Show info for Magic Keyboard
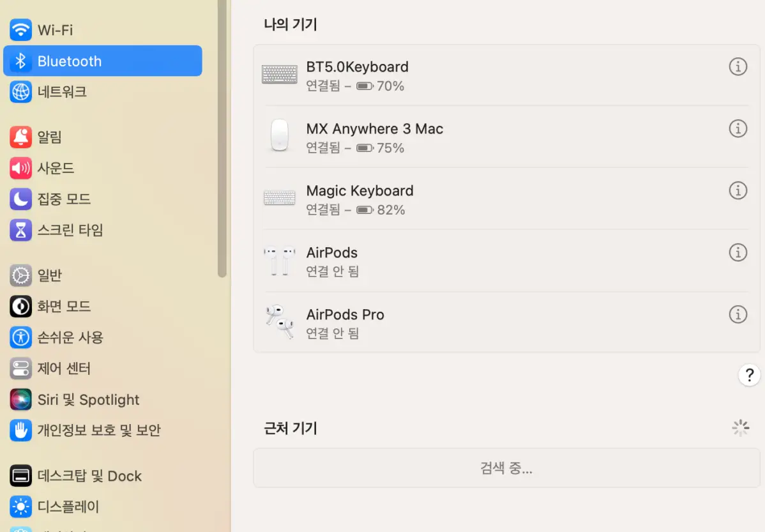 tap(738, 190)
